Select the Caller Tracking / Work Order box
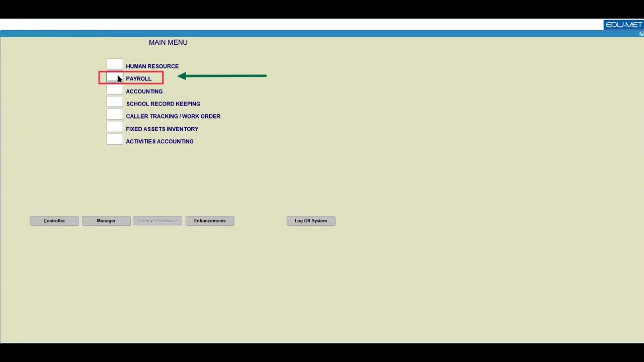Viewport: 644px width, 362px height. (115, 115)
